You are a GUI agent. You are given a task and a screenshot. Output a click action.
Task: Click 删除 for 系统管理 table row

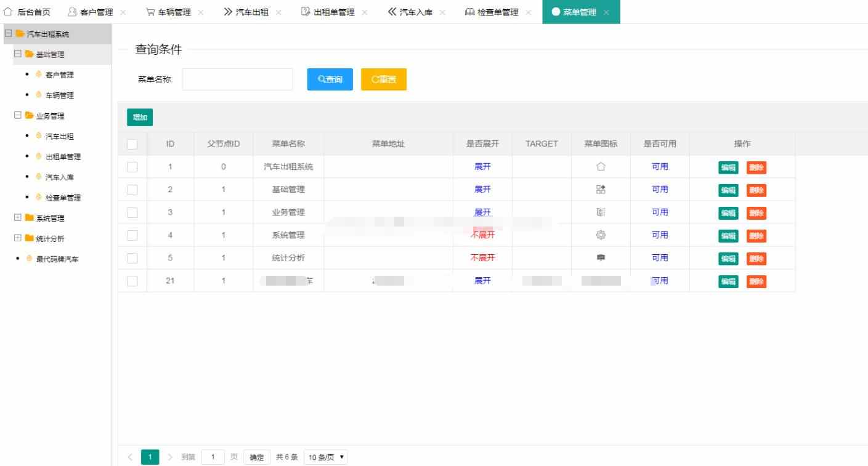pyautogui.click(x=756, y=236)
